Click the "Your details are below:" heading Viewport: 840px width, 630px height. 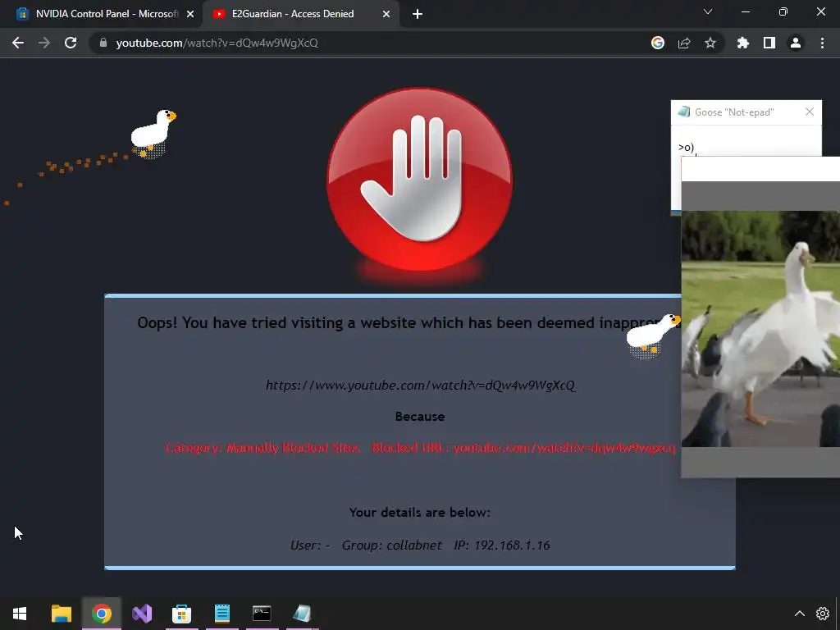pyautogui.click(x=419, y=512)
